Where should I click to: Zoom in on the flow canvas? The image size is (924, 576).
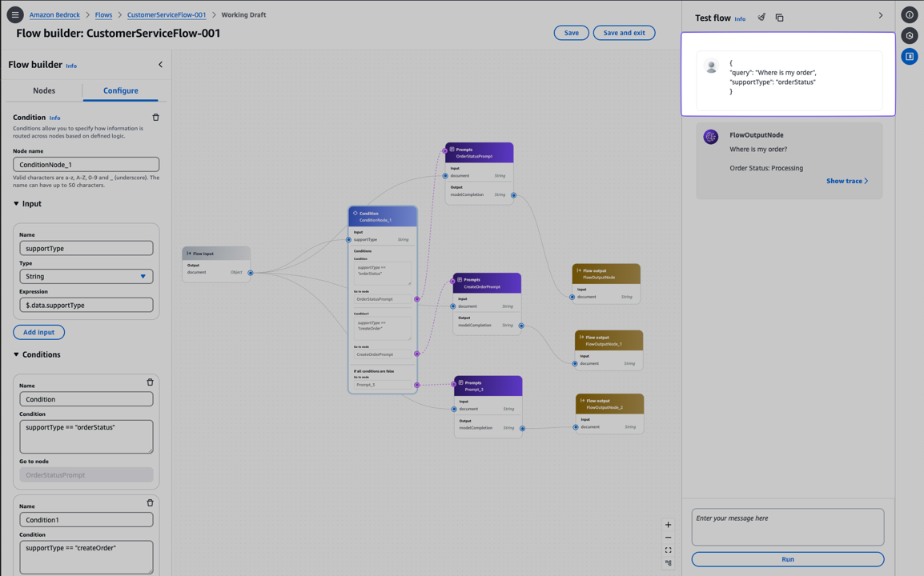[x=668, y=525]
